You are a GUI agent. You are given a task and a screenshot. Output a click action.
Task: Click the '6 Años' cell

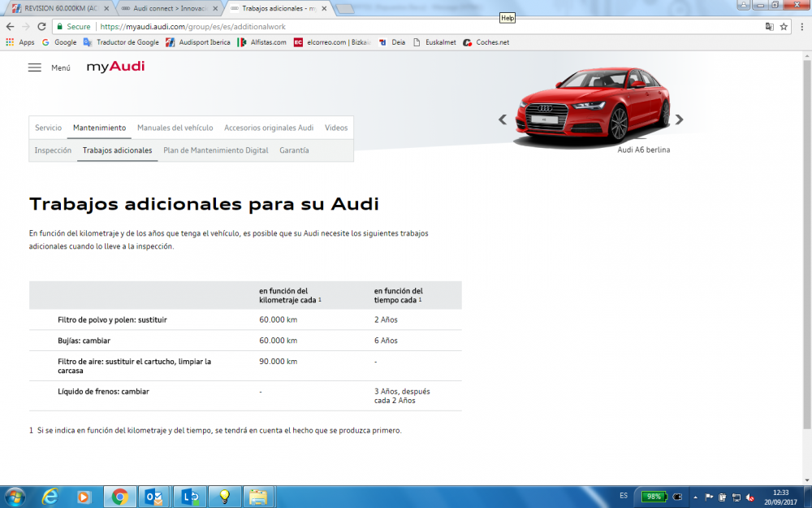[386, 341]
